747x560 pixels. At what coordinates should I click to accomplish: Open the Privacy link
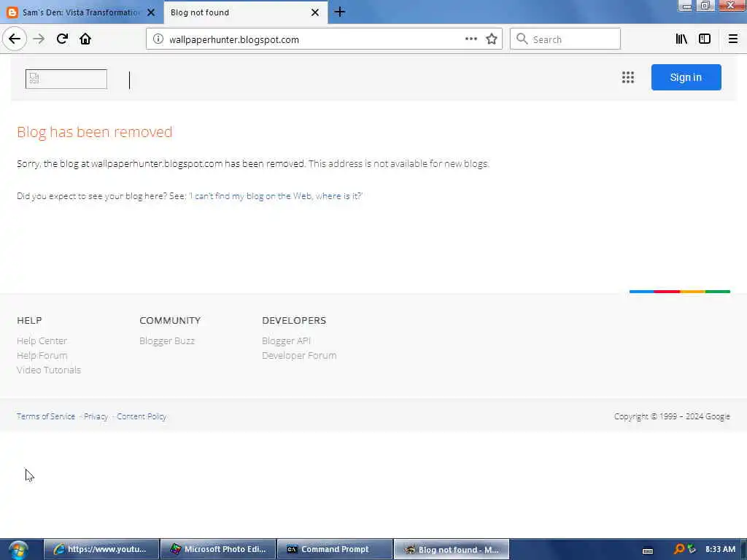pos(96,416)
